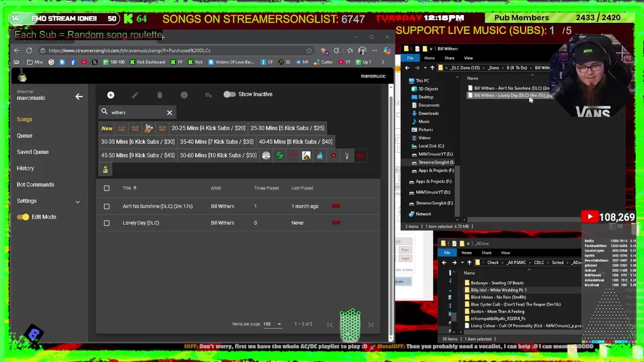Image resolution: width=644 pixels, height=362 pixels.
Task: Open File tab in Bill Withers Explorer
Action: tap(411, 58)
